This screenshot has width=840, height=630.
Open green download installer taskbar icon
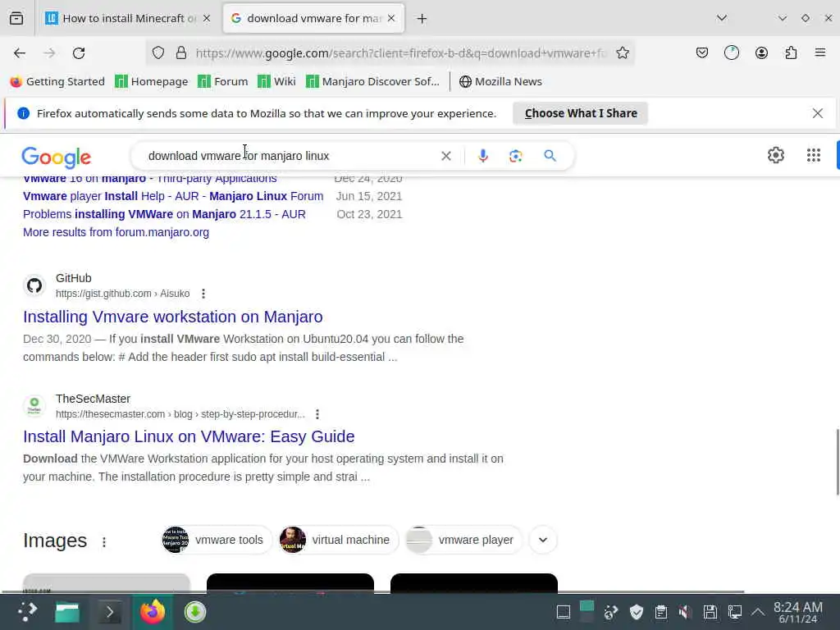pos(195,612)
